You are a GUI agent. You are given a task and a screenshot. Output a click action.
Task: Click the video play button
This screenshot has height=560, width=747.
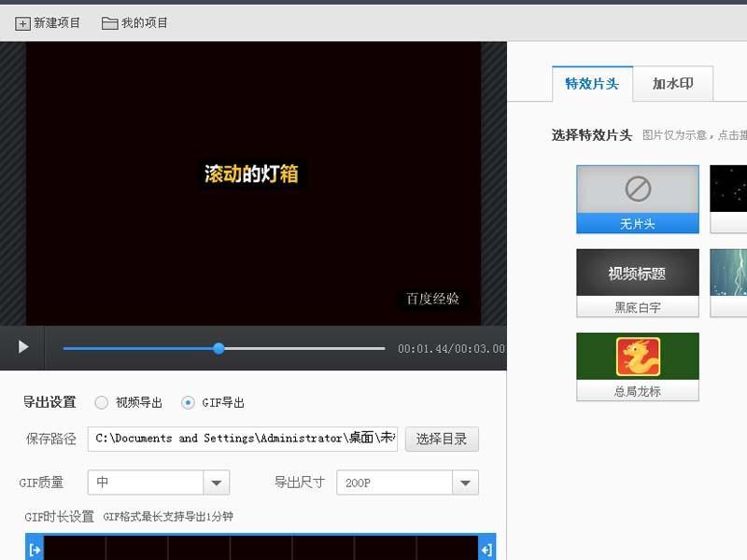pyautogui.click(x=22, y=347)
